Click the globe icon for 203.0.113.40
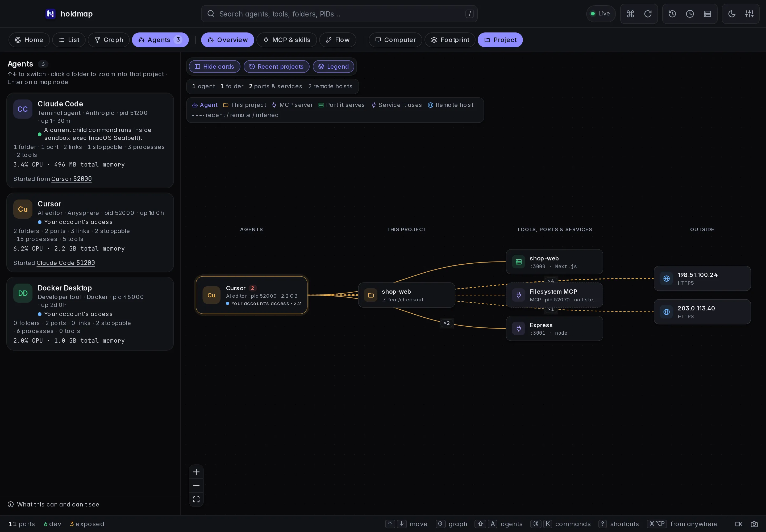Screen dimensions: 766x532 coord(666,312)
